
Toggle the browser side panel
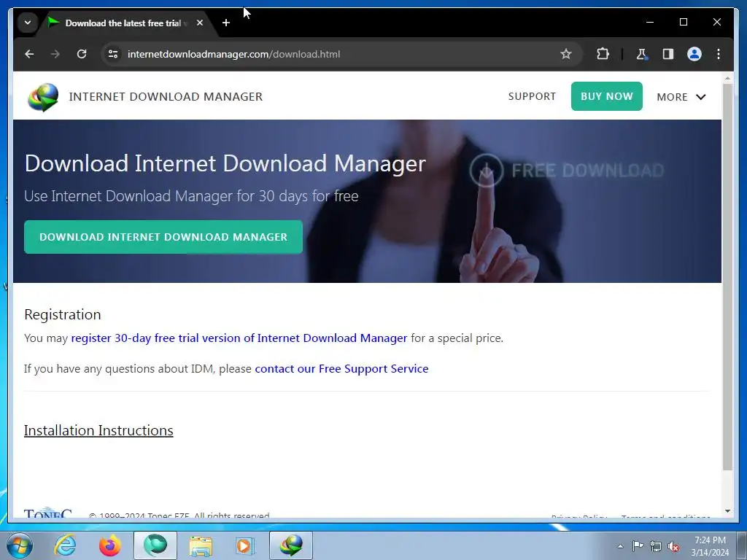pos(668,54)
